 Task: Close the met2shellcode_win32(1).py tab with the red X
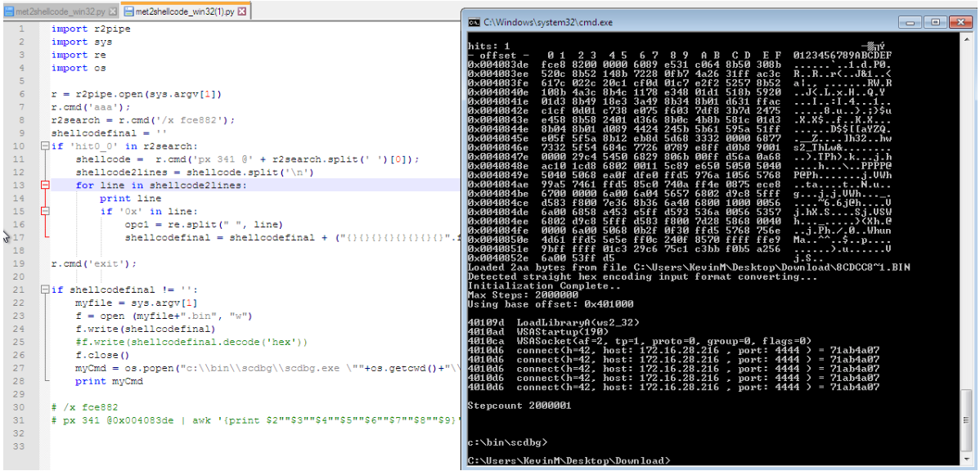(x=242, y=11)
